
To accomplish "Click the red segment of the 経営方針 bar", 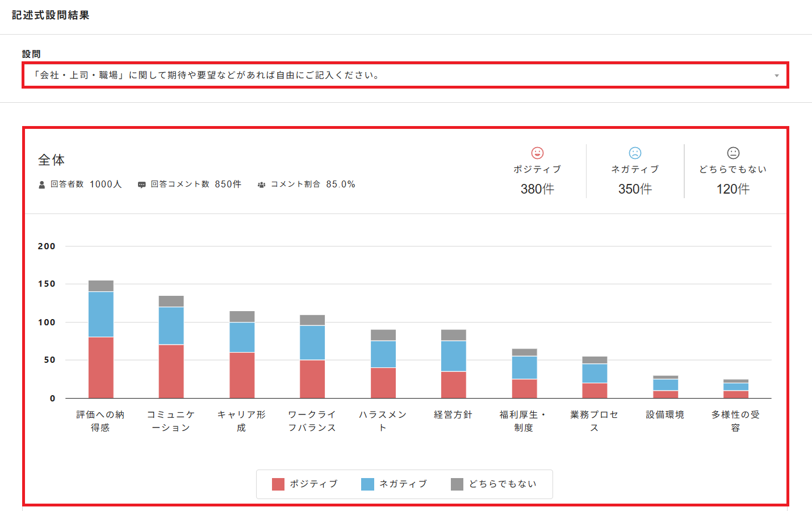I will 454,384.
